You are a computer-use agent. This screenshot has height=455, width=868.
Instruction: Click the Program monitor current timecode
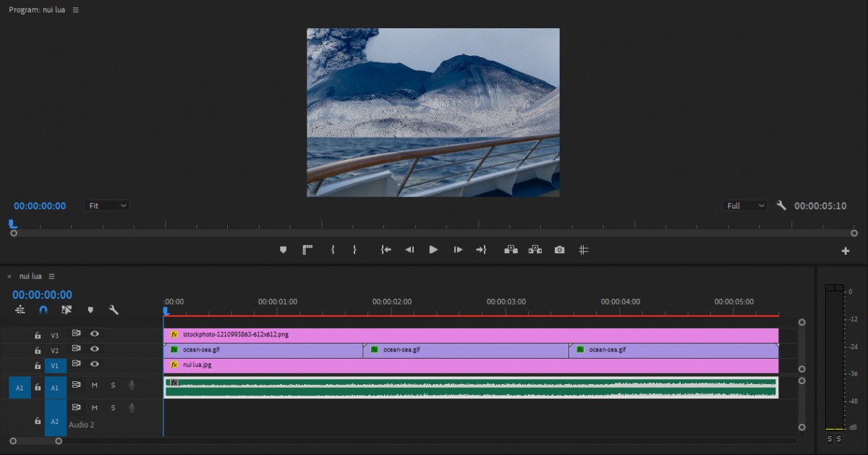click(40, 206)
